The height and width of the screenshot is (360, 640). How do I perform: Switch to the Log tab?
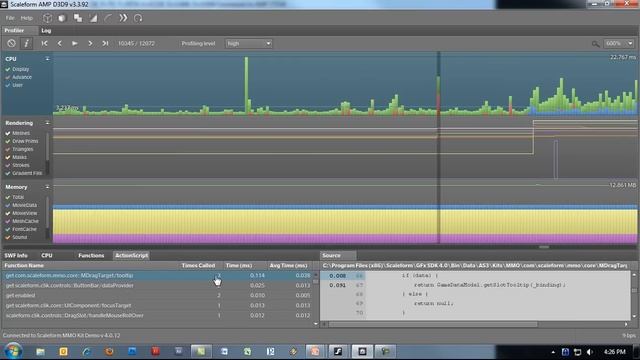tap(46, 31)
